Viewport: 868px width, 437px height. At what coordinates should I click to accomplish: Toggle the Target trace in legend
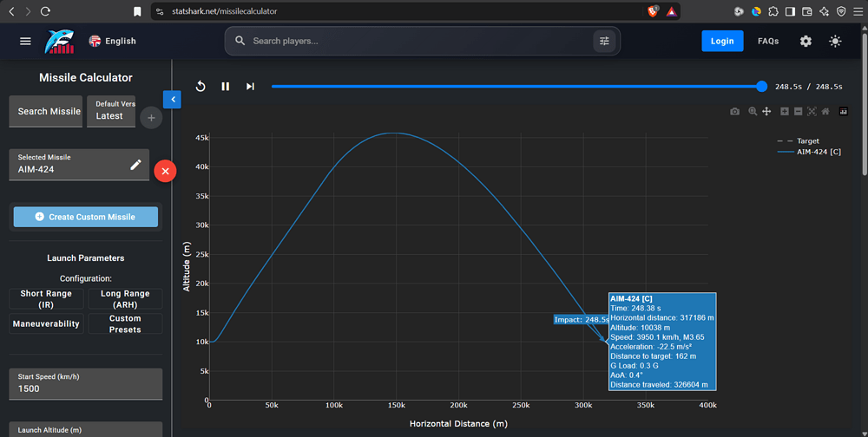click(799, 141)
